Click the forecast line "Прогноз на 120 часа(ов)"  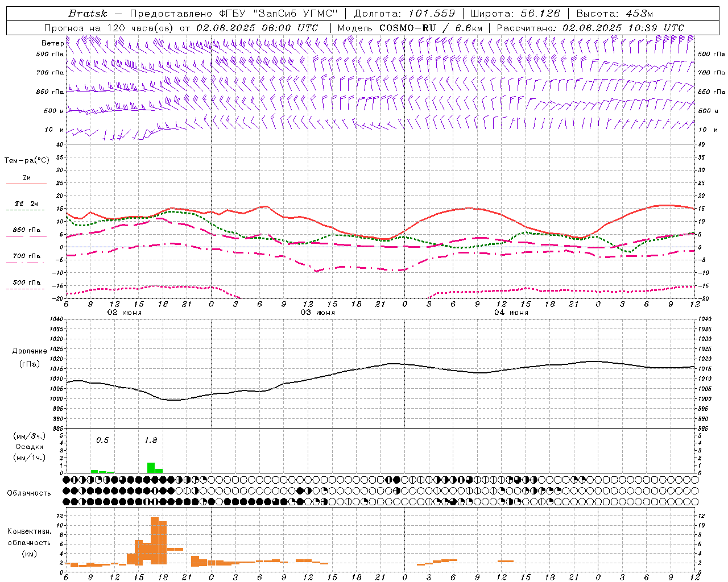[x=109, y=28]
